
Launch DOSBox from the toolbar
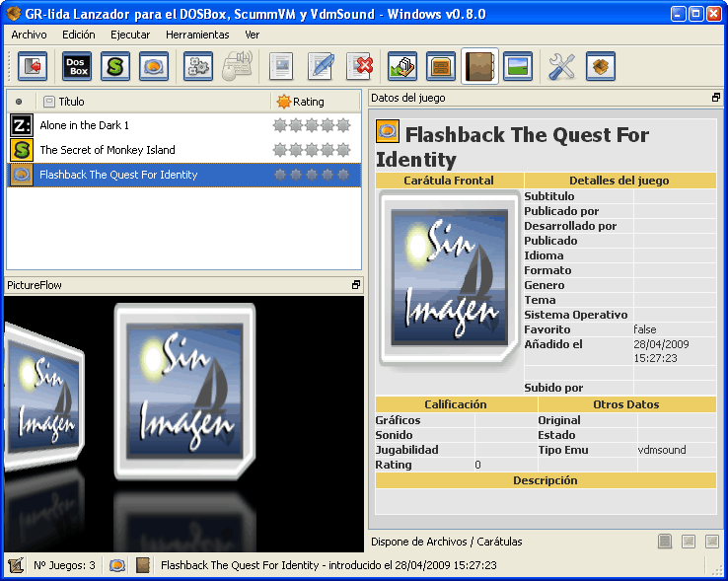(77, 66)
